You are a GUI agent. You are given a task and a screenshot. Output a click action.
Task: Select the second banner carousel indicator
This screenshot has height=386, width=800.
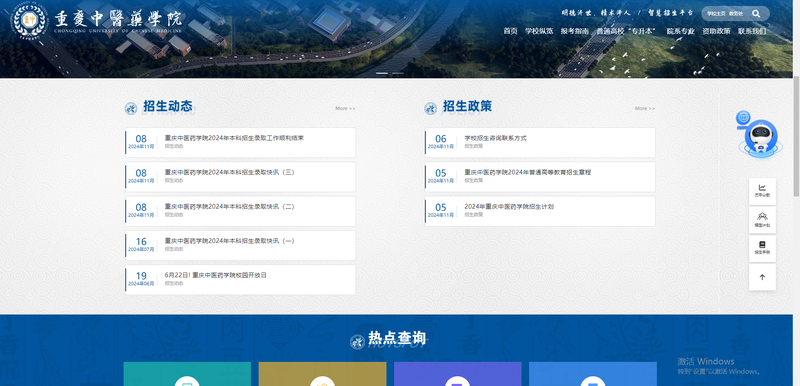[x=398, y=73]
